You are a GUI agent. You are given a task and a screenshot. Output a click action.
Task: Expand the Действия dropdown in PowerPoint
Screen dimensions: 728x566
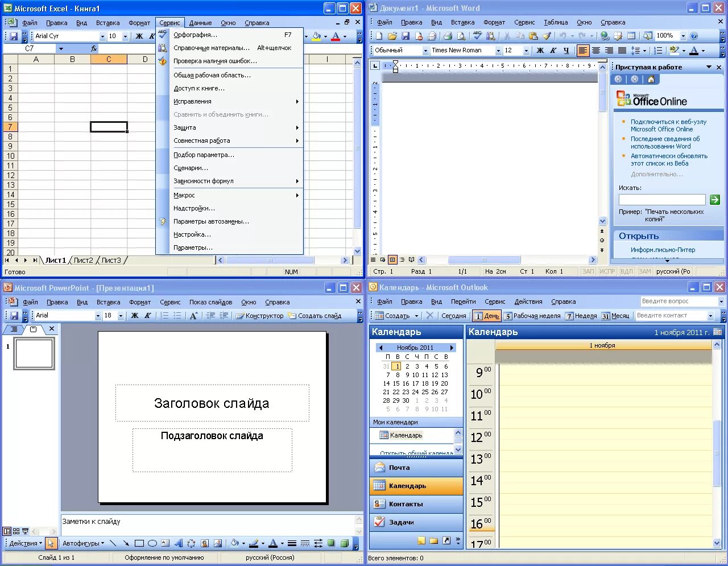click(x=26, y=543)
